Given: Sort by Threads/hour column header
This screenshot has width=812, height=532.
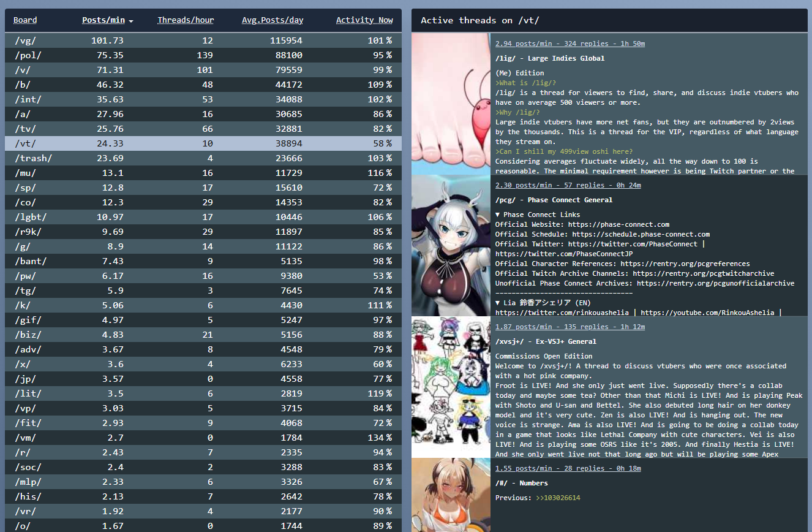Looking at the screenshot, I should click(x=186, y=20).
